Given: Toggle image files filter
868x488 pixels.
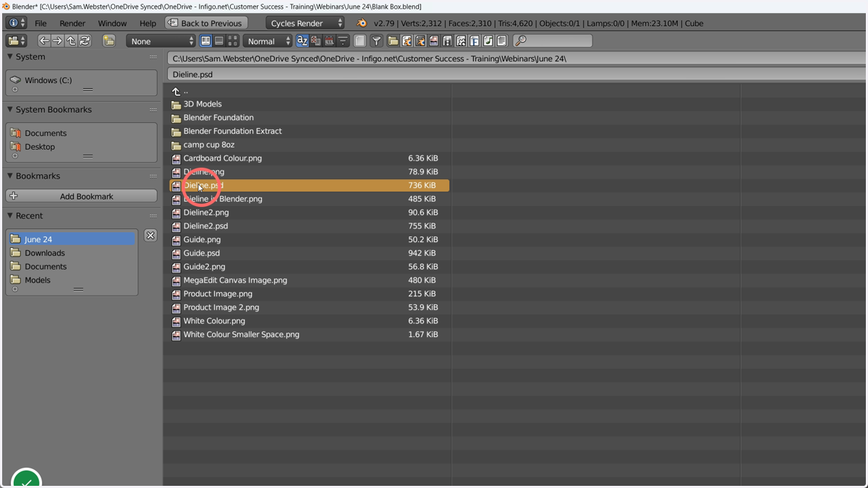Looking at the screenshot, I should click(x=433, y=41).
